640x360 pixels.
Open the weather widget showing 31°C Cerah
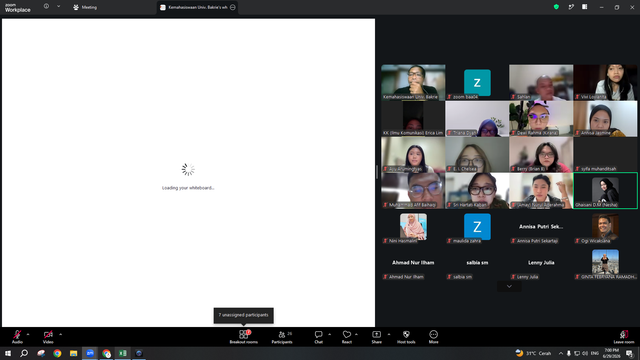click(533, 353)
